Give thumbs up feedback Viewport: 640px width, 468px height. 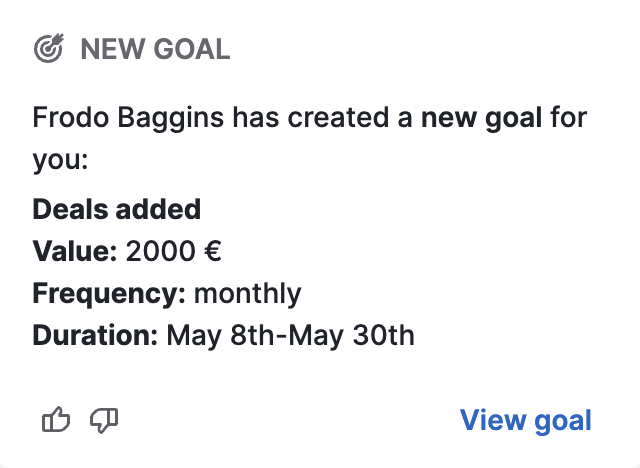coord(56,419)
